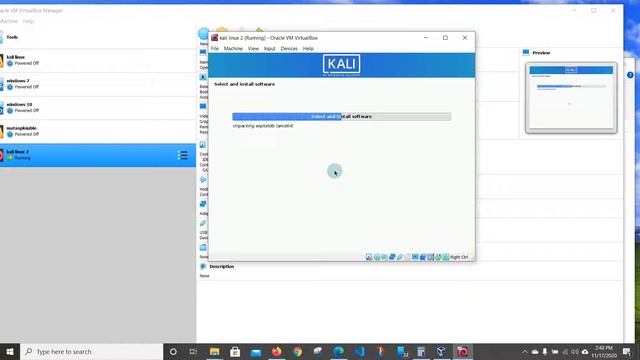The image size is (640, 360).
Task: Open Task View from the taskbar
Action: 193,351
